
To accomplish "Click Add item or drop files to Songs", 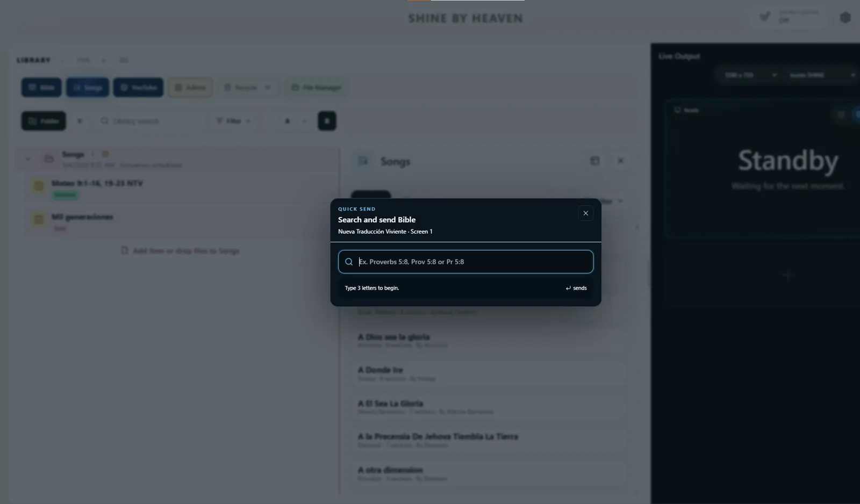I will coord(181,251).
